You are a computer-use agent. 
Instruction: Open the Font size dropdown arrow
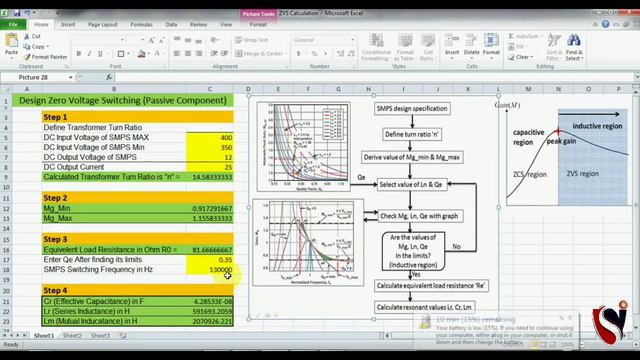142,40
